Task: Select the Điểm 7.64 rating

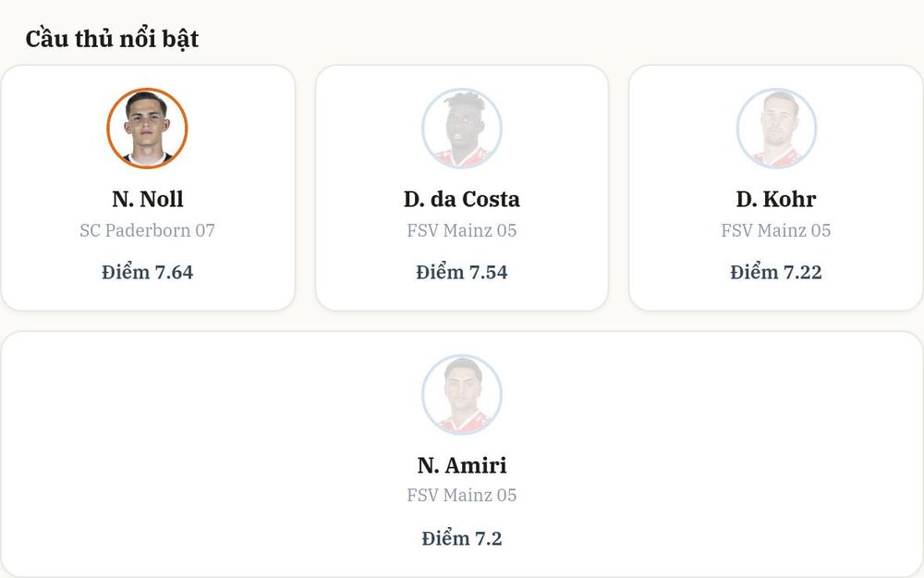Action: pyautogui.click(x=147, y=272)
